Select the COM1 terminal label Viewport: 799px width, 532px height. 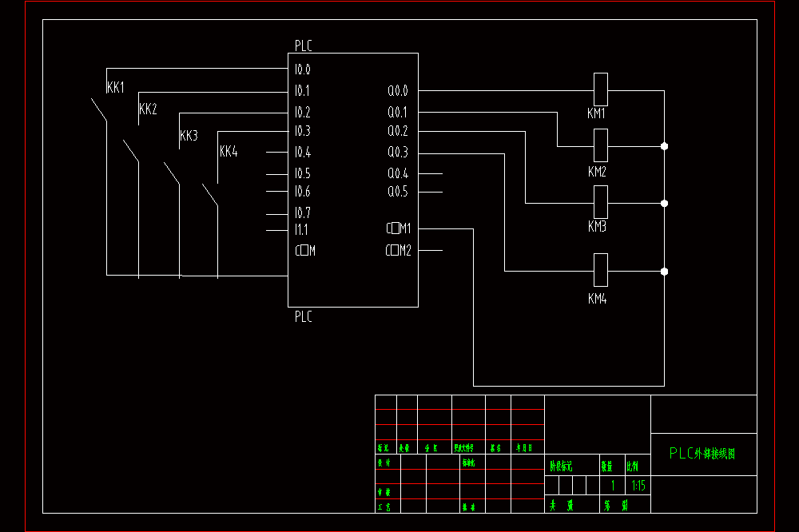399,228
